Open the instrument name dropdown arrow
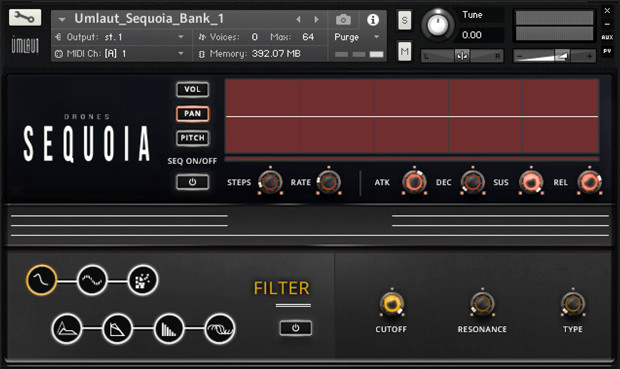Viewport: 620px width, 369px height. pos(62,19)
